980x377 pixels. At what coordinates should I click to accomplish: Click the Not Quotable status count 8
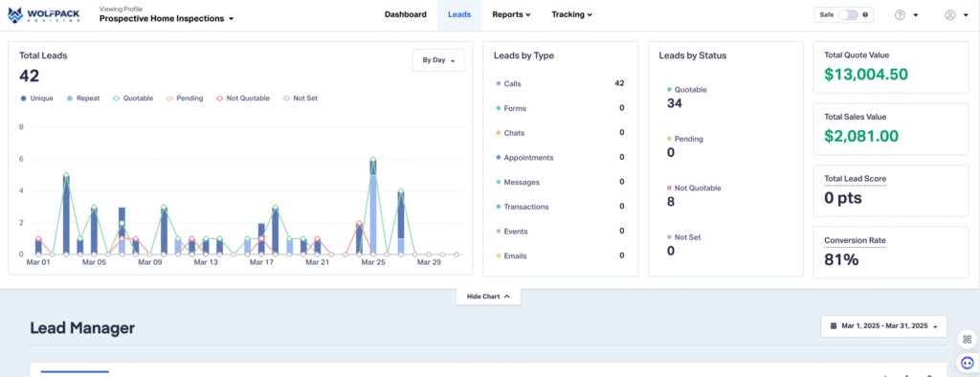point(671,202)
